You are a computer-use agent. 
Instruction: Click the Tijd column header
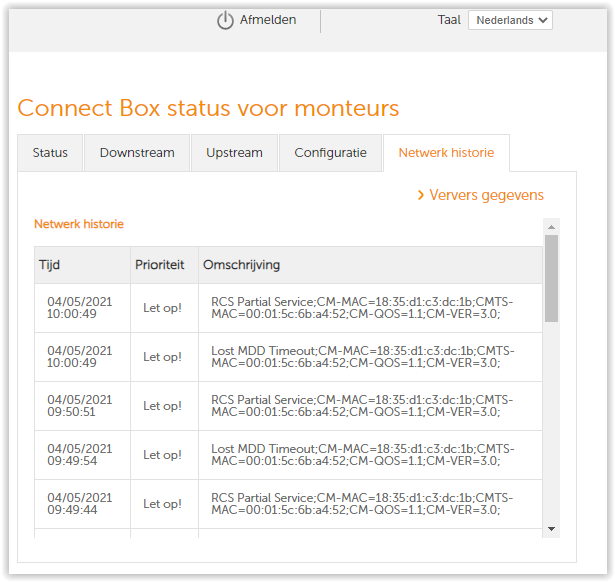tap(82, 265)
